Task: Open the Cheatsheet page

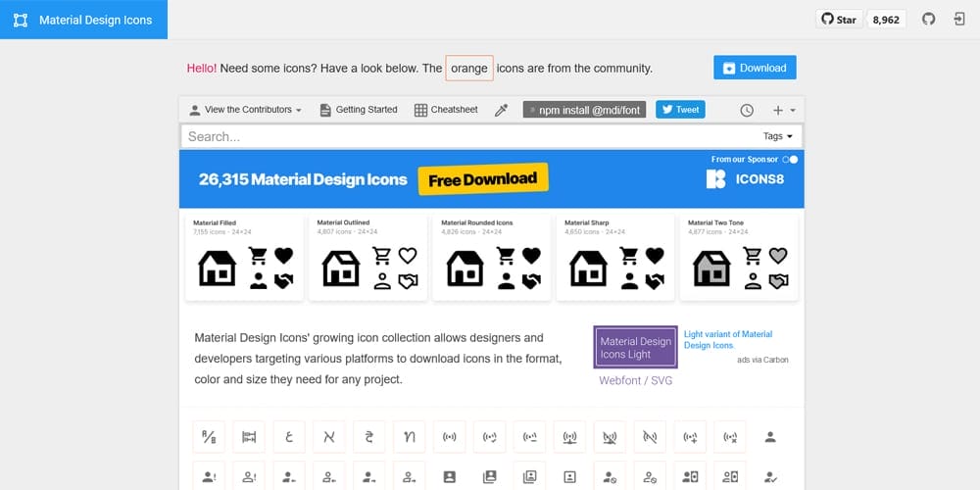Action: [446, 110]
